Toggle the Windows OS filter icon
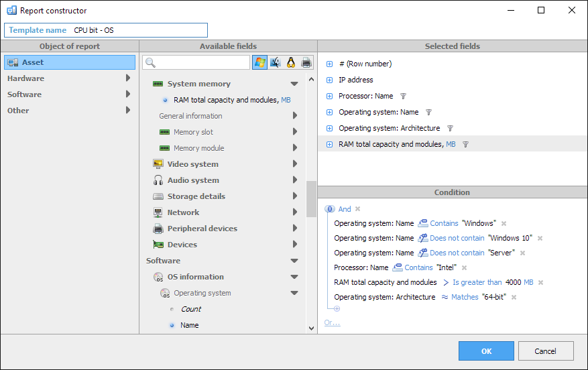The width and height of the screenshot is (588, 370). (x=260, y=62)
